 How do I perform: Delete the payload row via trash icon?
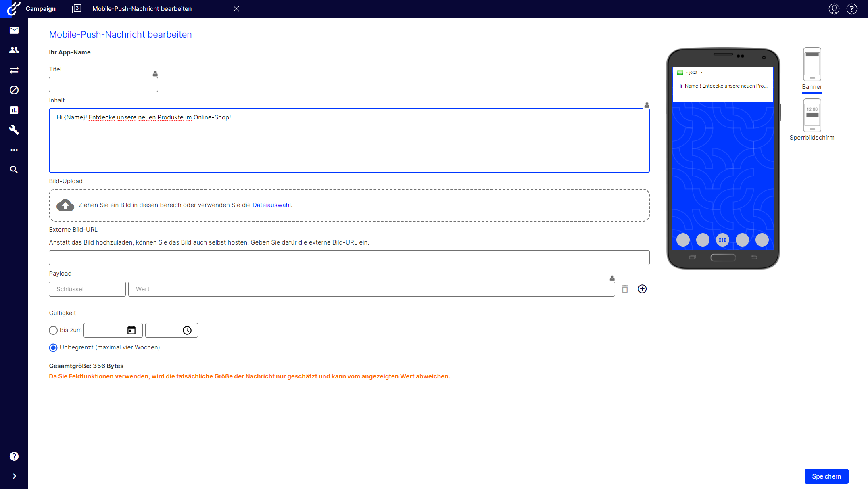coord(625,289)
